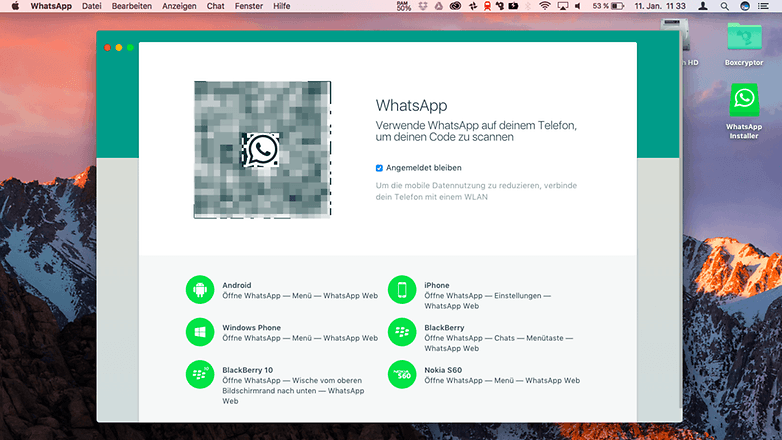Click the WhatsApp logo inside QR code
Viewport: 782px width, 440px height.
coord(261,149)
